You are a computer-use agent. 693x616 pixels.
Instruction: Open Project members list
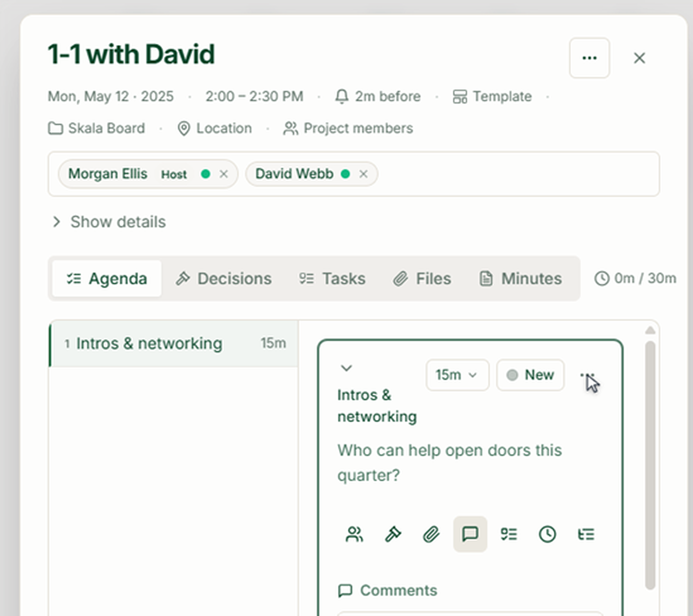point(348,128)
